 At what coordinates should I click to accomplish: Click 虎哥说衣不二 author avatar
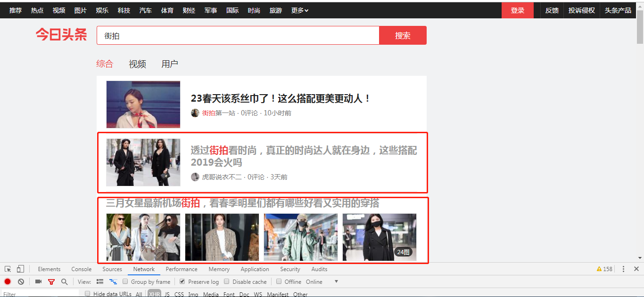click(195, 177)
